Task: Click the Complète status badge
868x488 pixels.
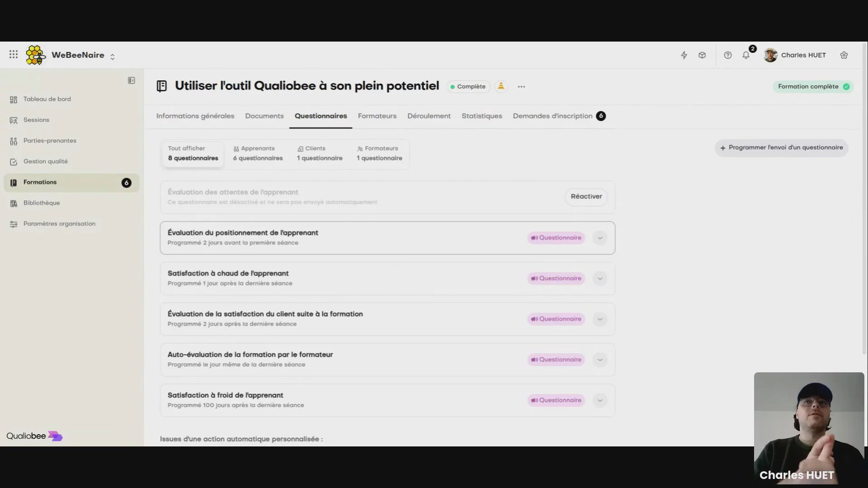Action: 468,87
